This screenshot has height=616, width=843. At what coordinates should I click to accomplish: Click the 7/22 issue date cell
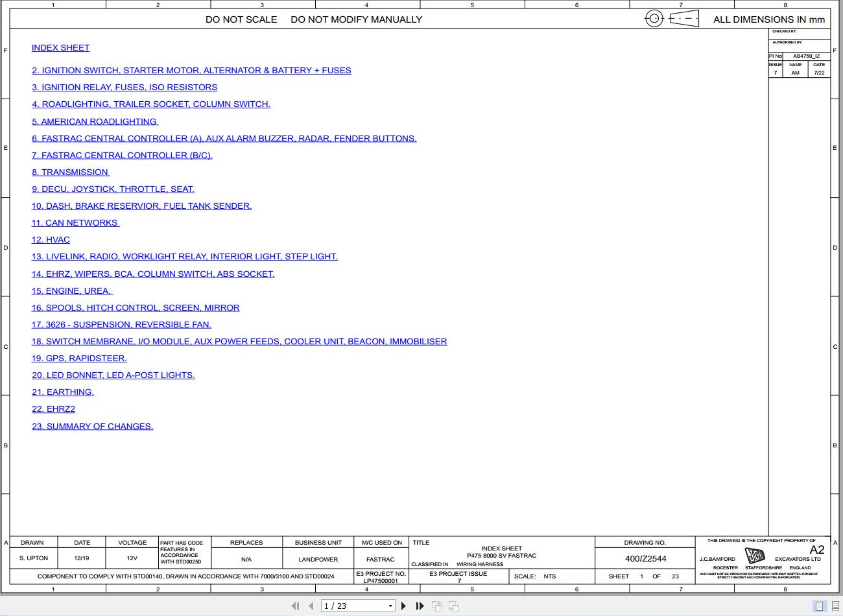[820, 73]
